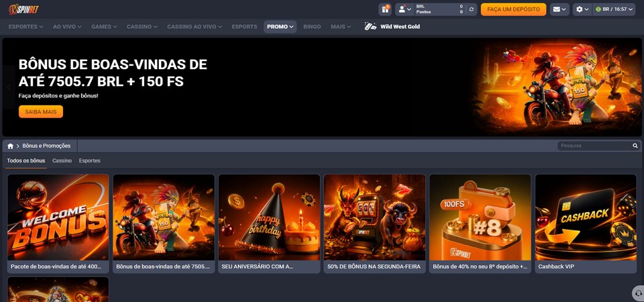Click 50% DE BÔNUS NA SEGUNDA-FEIRA title

pyautogui.click(x=374, y=266)
